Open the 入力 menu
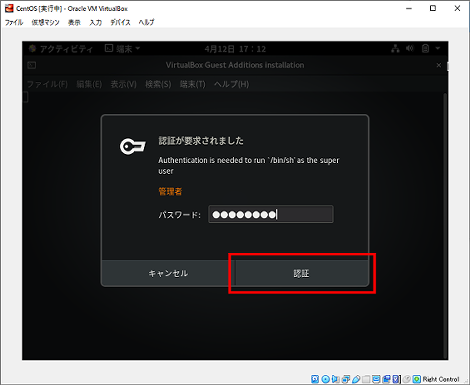The image size is (470, 385). [x=96, y=22]
